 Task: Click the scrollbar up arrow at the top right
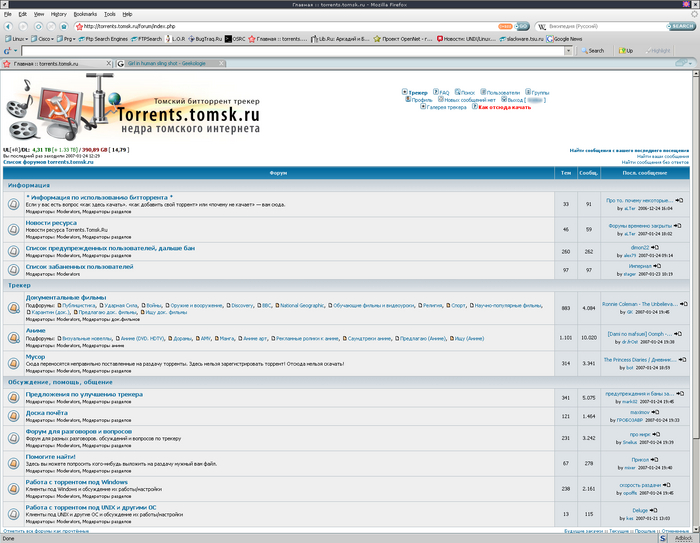pos(696,74)
